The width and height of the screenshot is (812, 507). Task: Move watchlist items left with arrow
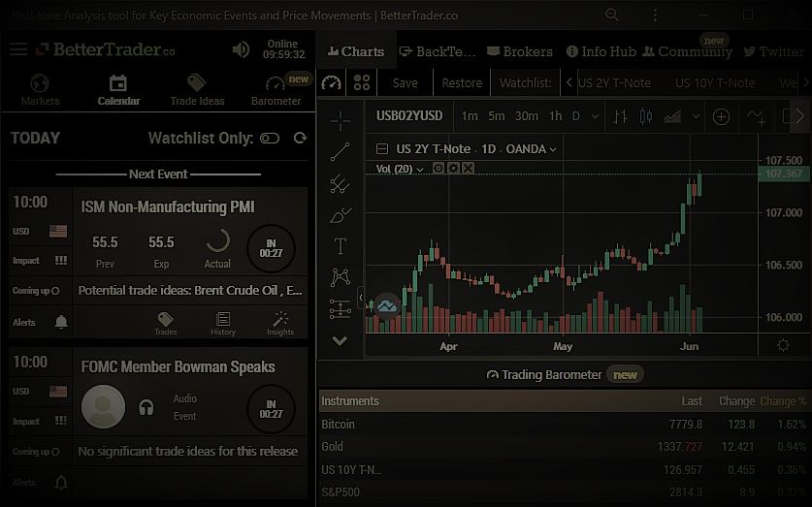click(568, 82)
